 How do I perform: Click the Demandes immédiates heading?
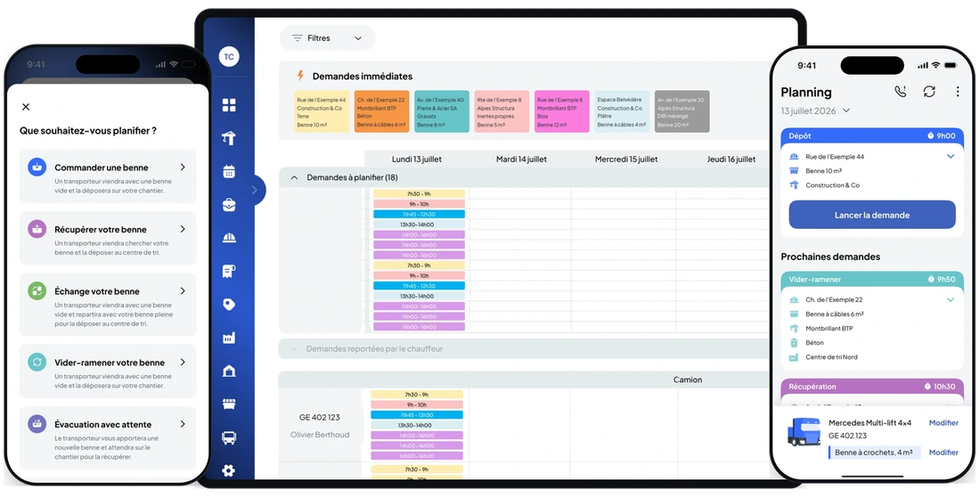[363, 77]
